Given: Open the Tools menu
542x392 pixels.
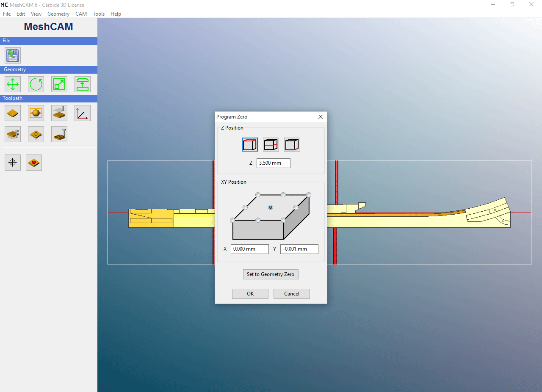Looking at the screenshot, I should click(x=99, y=14).
